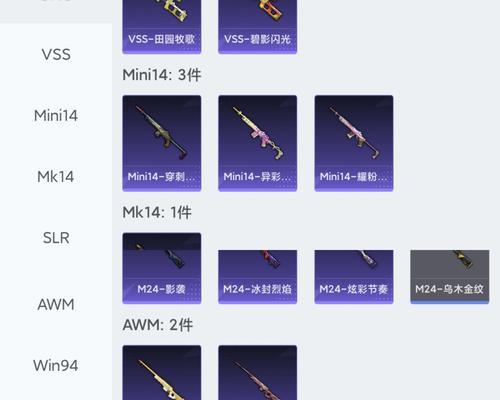View the Mini14-穿刺 skin card
Screen dimensions: 500x400
pyautogui.click(x=162, y=143)
